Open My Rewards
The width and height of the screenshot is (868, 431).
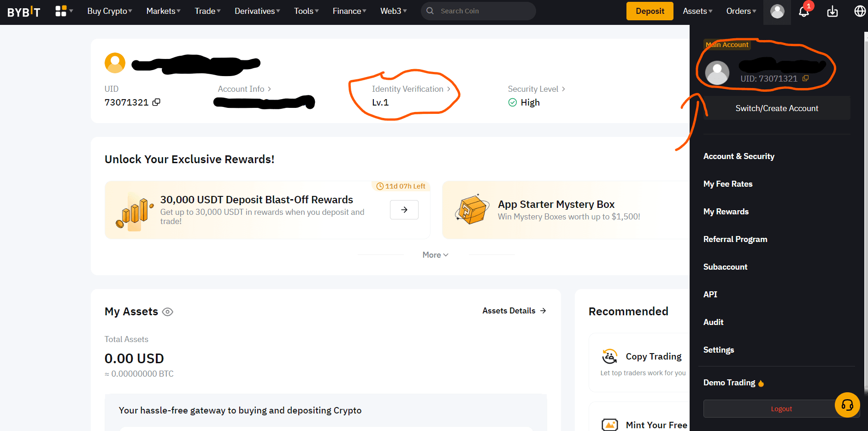[x=726, y=212]
